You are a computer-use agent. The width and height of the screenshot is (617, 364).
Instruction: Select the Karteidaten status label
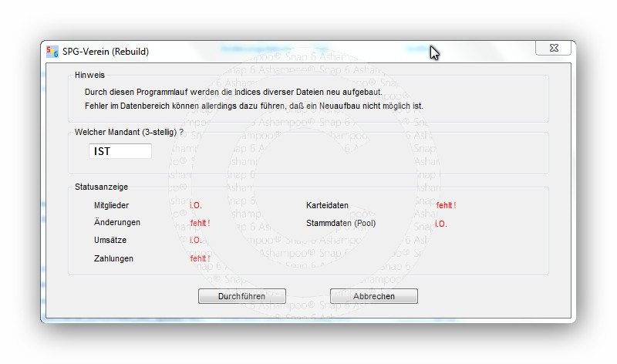pyautogui.click(x=327, y=205)
